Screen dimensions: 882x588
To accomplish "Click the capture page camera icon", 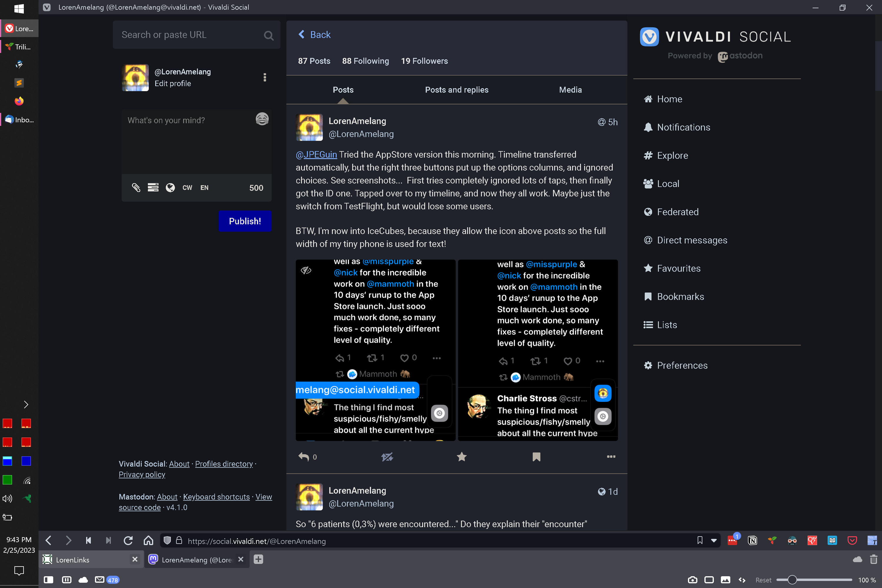I will (693, 580).
